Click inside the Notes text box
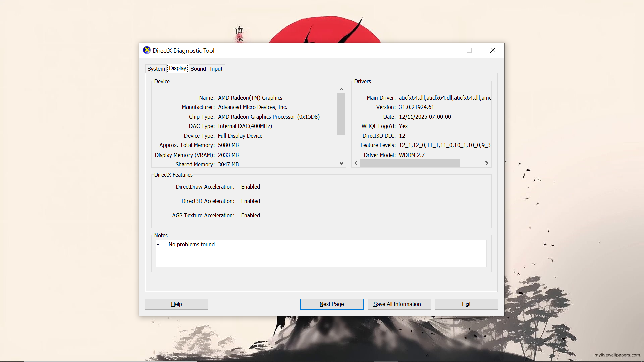Viewport: 644px width, 362px height. tap(321, 253)
